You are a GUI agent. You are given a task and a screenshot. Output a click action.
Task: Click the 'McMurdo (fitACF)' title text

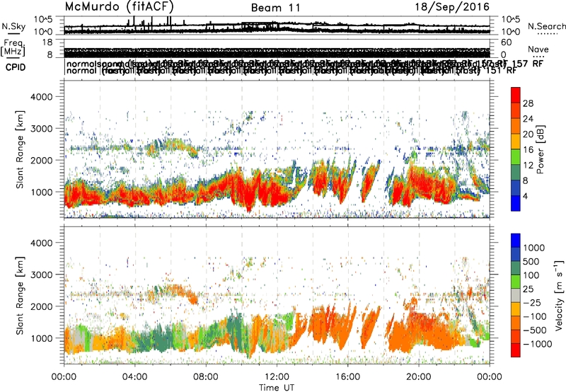(x=119, y=6)
